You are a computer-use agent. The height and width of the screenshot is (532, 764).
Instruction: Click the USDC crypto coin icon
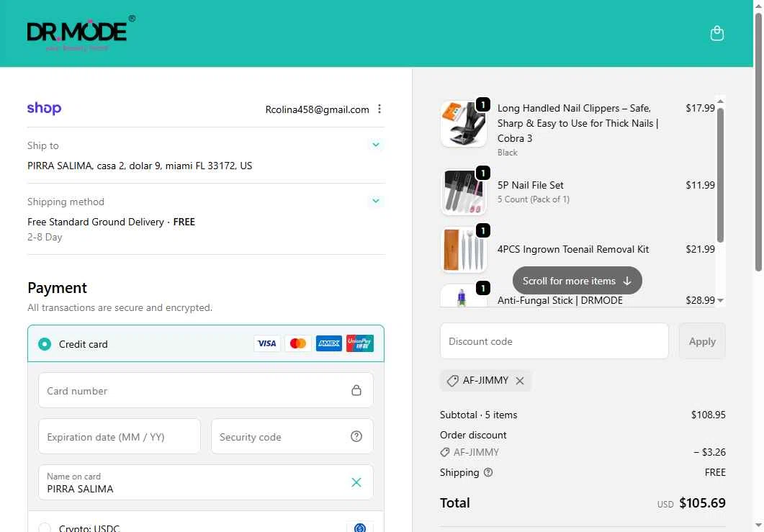[360, 528]
